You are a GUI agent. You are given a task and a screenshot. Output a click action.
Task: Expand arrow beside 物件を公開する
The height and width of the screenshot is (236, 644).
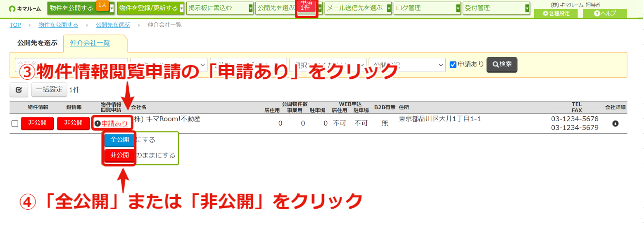coord(112,8)
